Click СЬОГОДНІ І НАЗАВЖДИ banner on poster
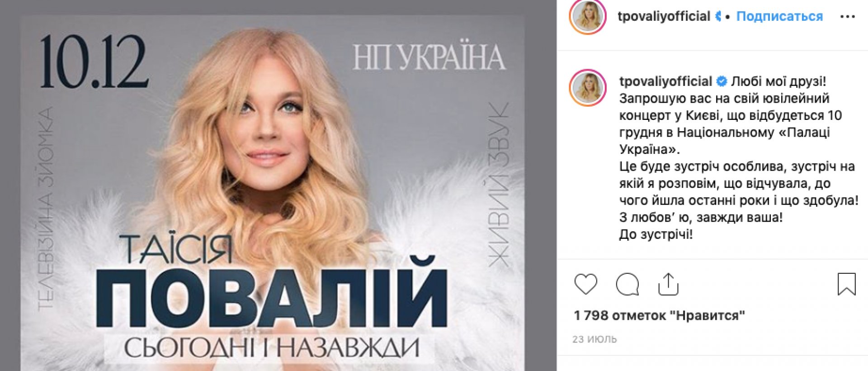 click(x=272, y=348)
